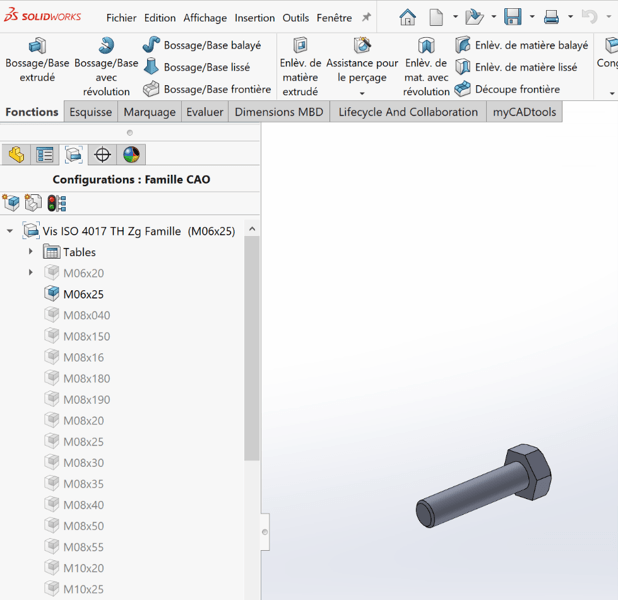618x600 pixels.
Task: Click the scrollbar up arrow in tree
Action: (252, 229)
